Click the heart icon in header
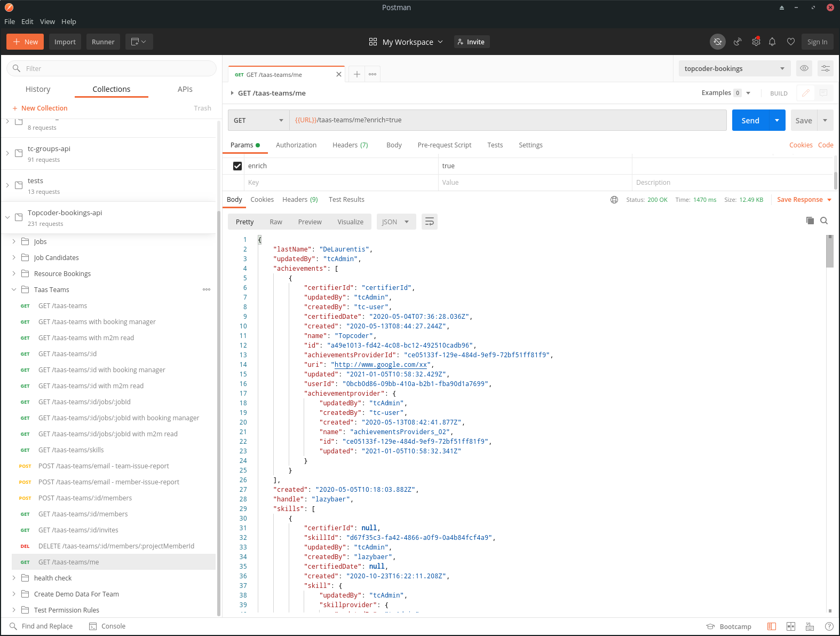This screenshot has width=840, height=636. click(x=791, y=42)
